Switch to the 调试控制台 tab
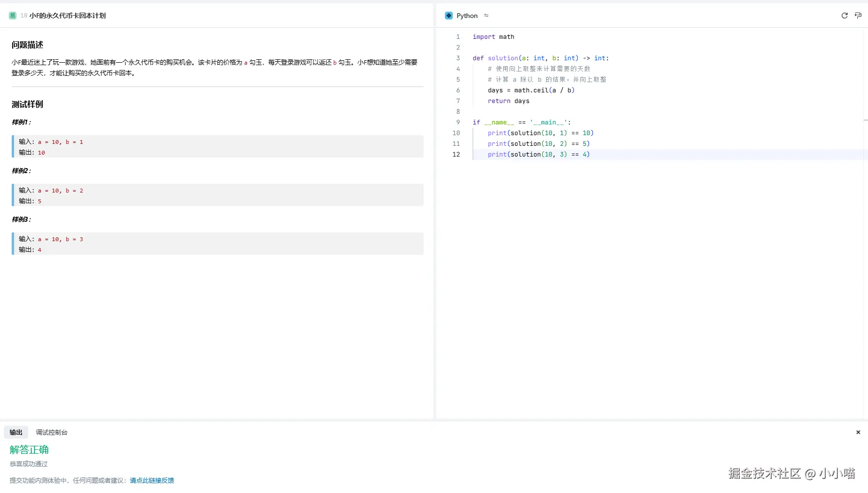Screen dimensions: 868x493 pos(52,432)
